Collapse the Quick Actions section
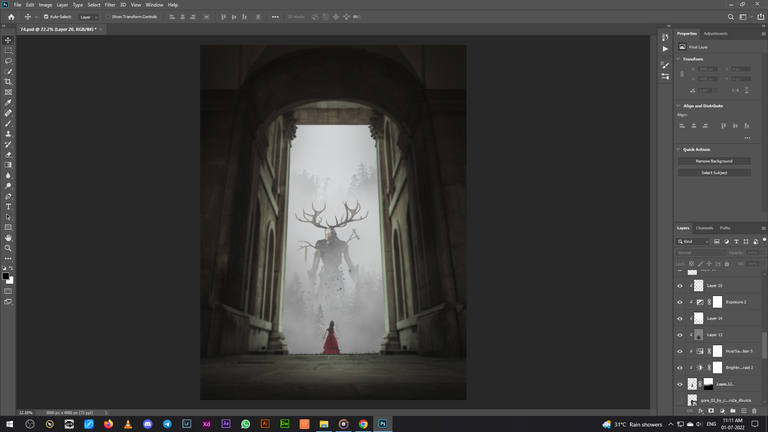The image size is (768, 432). pyautogui.click(x=678, y=149)
